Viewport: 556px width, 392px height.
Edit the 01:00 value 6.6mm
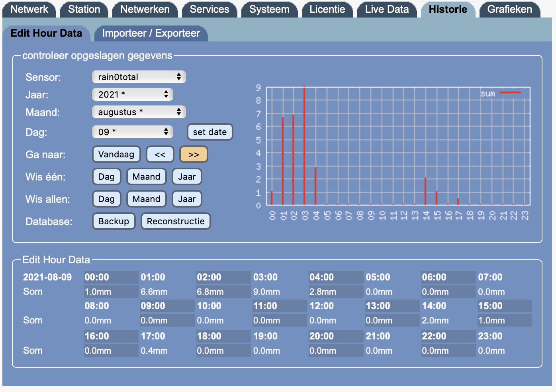click(x=167, y=292)
